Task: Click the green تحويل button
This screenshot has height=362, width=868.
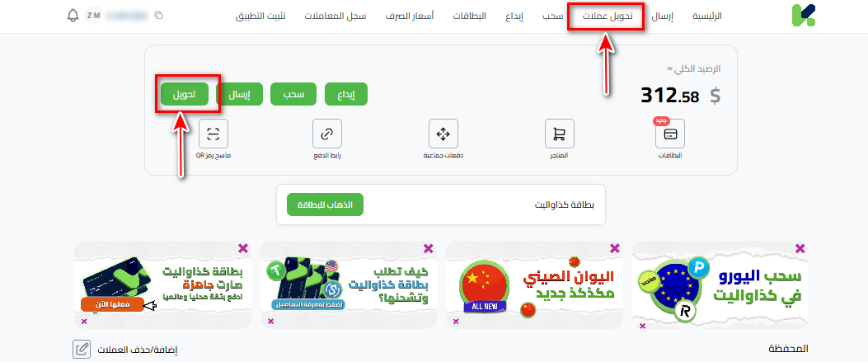Action: [x=185, y=94]
